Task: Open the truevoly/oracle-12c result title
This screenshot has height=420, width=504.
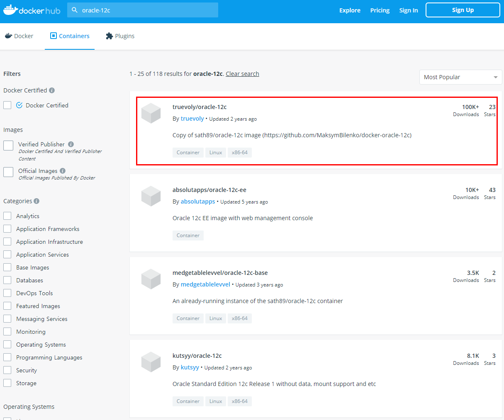Action: 200,107
